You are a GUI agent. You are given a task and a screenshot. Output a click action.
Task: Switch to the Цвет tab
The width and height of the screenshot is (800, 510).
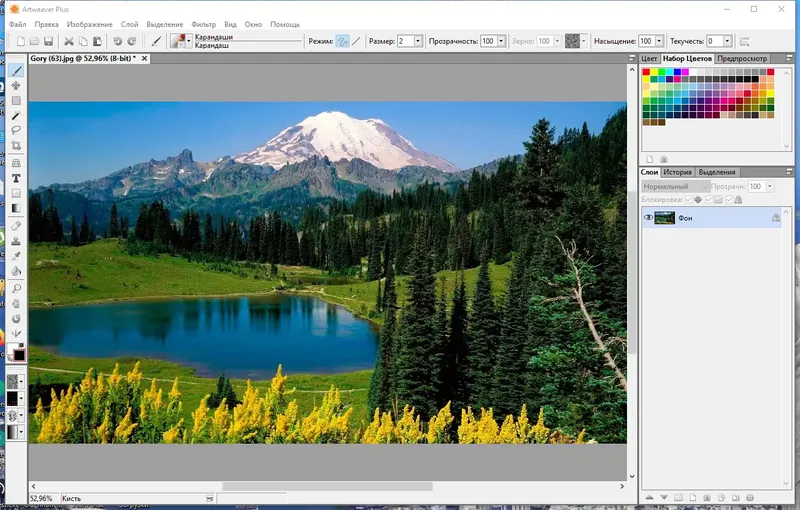tap(649, 59)
